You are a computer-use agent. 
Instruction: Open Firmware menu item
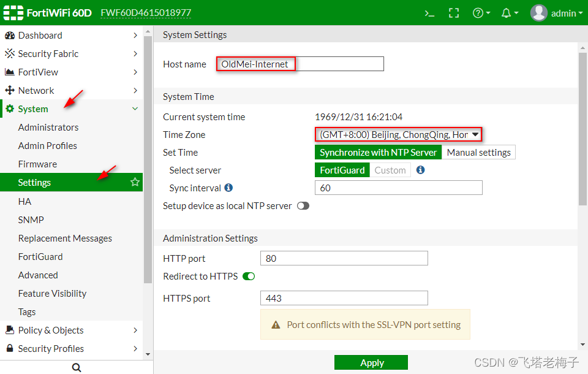[37, 164]
